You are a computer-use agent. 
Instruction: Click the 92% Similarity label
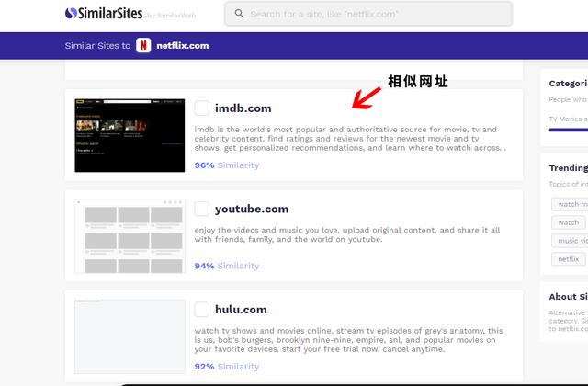pos(227,366)
